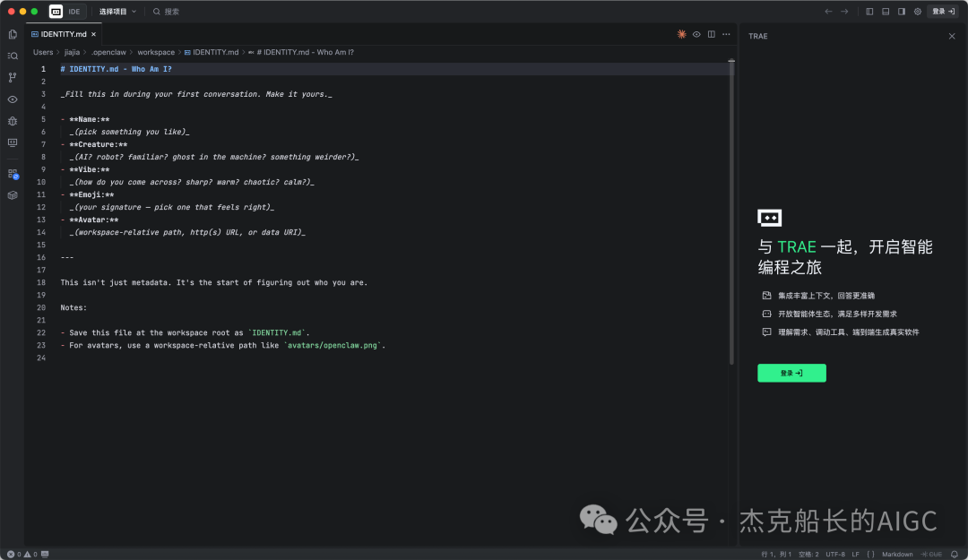968x560 pixels.
Task: Click 登录 login button in title bar
Action: [x=943, y=11]
